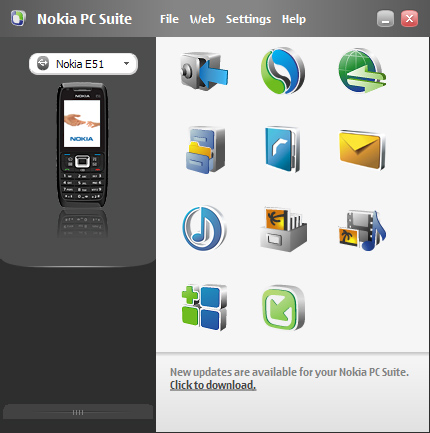Click the 'New updates are available' message text
The width and height of the screenshot is (430, 433).
click(x=289, y=372)
